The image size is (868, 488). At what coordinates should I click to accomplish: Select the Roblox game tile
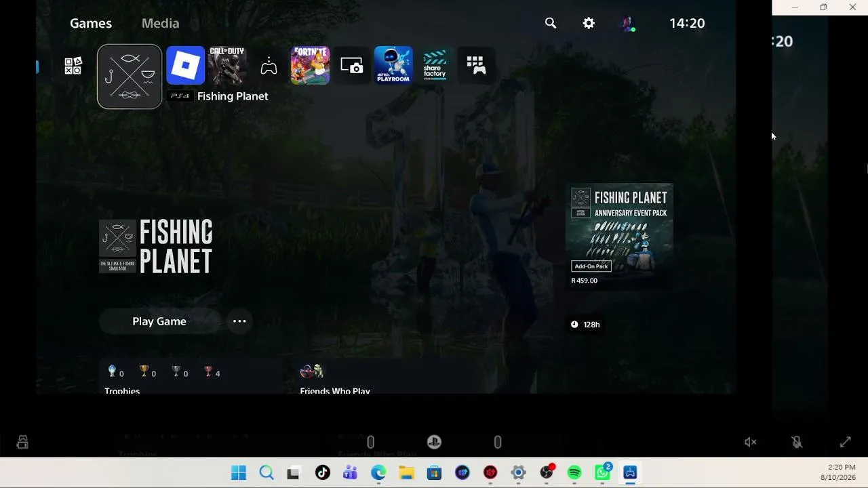[x=185, y=65]
